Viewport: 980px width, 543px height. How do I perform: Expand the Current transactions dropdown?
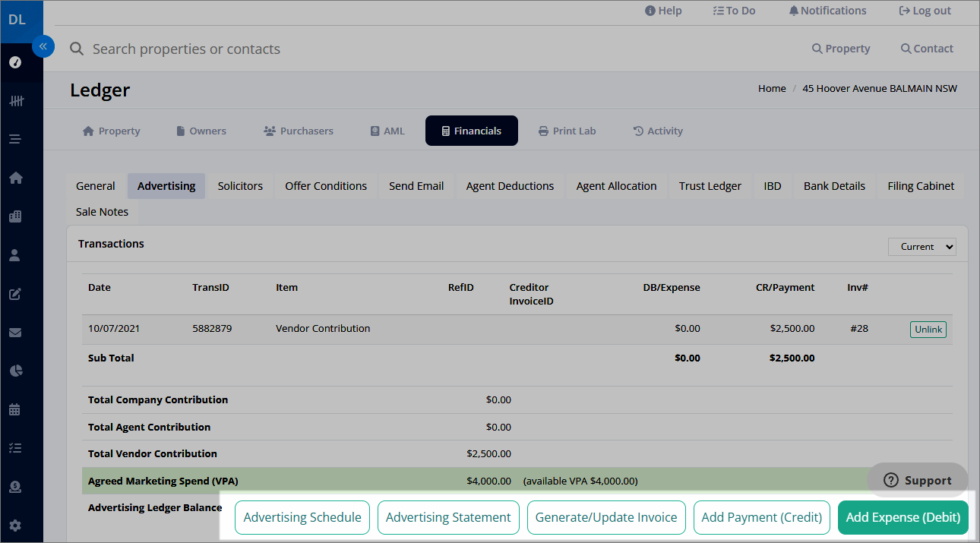[x=922, y=247]
